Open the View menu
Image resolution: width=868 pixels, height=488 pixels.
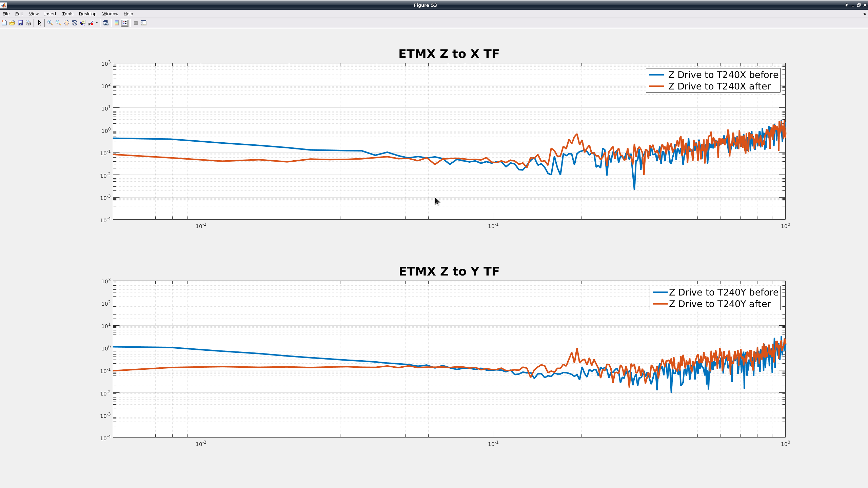[34, 14]
